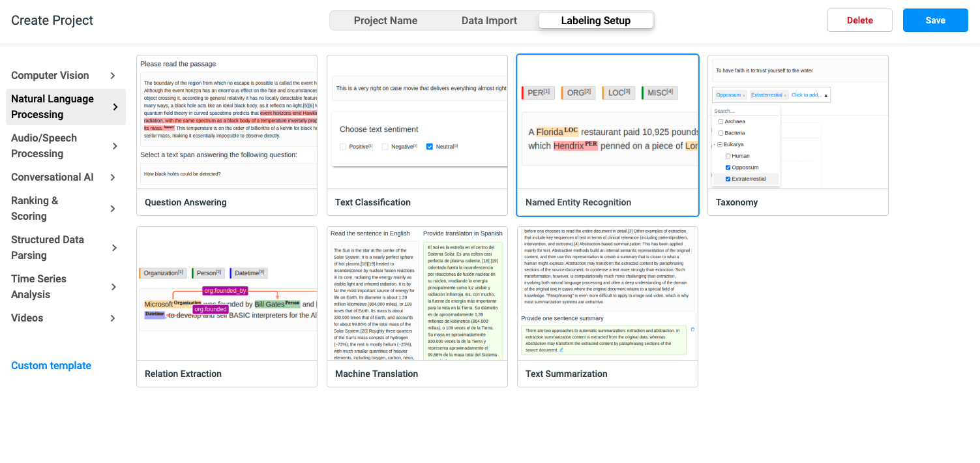Expand Audio/Speech Processing chevron
Screen dimensions: 980x463
coord(115,146)
